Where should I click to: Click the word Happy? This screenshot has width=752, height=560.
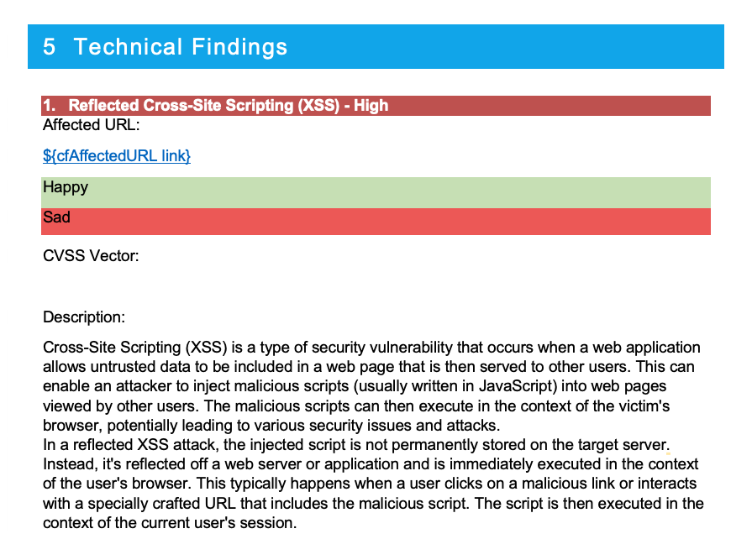click(x=66, y=187)
